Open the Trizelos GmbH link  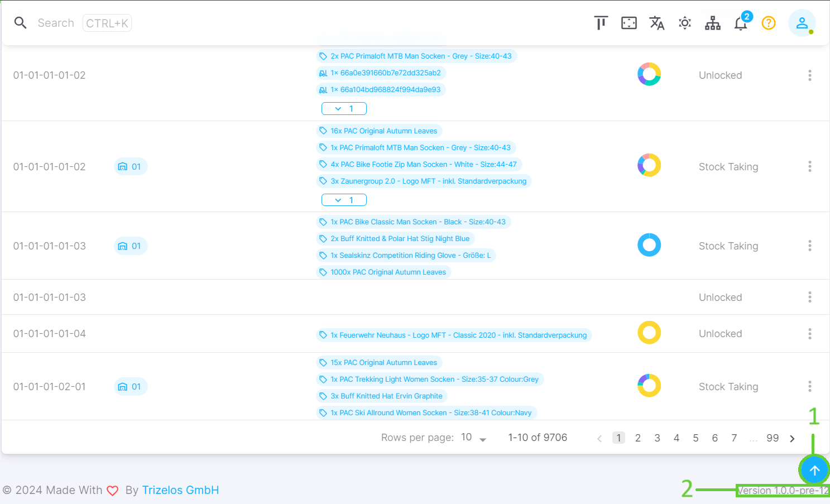pyautogui.click(x=180, y=490)
